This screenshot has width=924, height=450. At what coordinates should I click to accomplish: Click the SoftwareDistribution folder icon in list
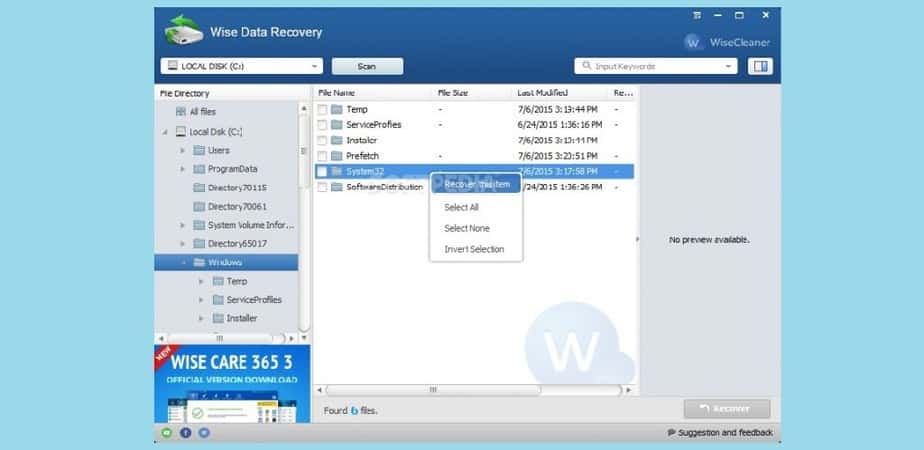click(x=336, y=187)
